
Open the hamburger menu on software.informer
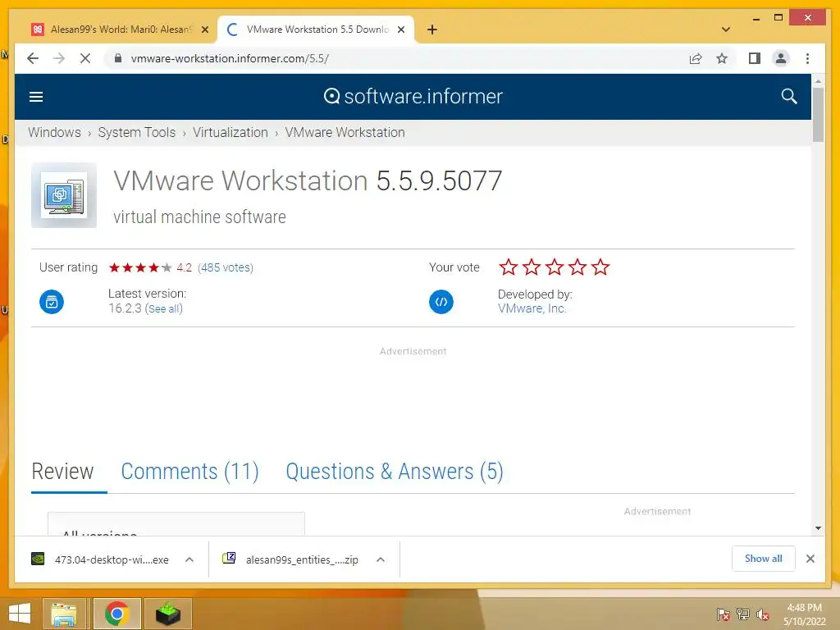[36, 97]
